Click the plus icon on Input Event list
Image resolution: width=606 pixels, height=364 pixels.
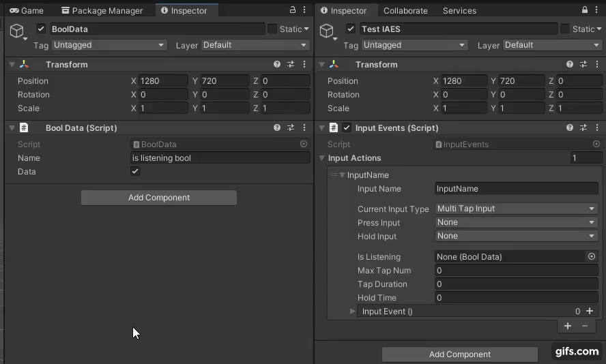pos(590,311)
